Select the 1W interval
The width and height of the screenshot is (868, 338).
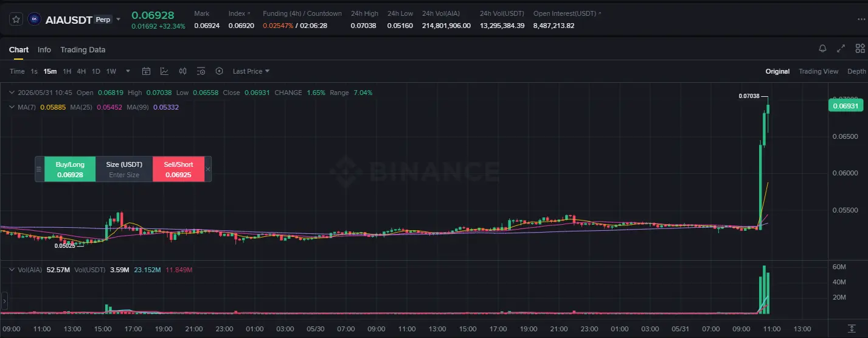pos(111,71)
